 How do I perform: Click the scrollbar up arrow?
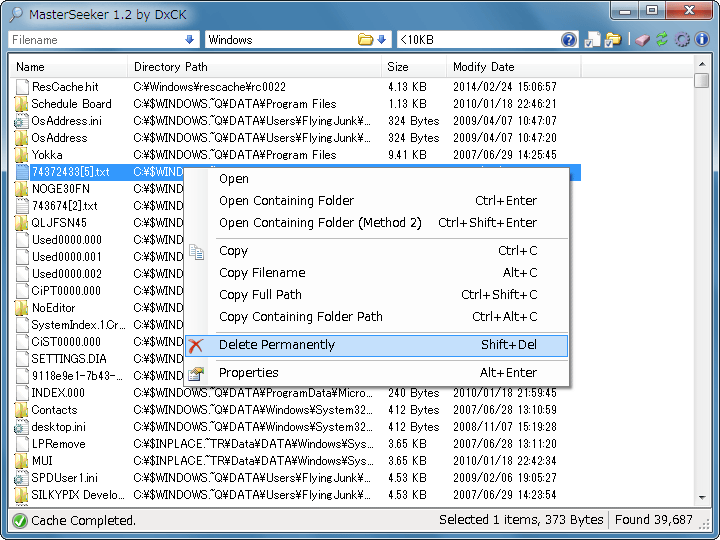702,64
